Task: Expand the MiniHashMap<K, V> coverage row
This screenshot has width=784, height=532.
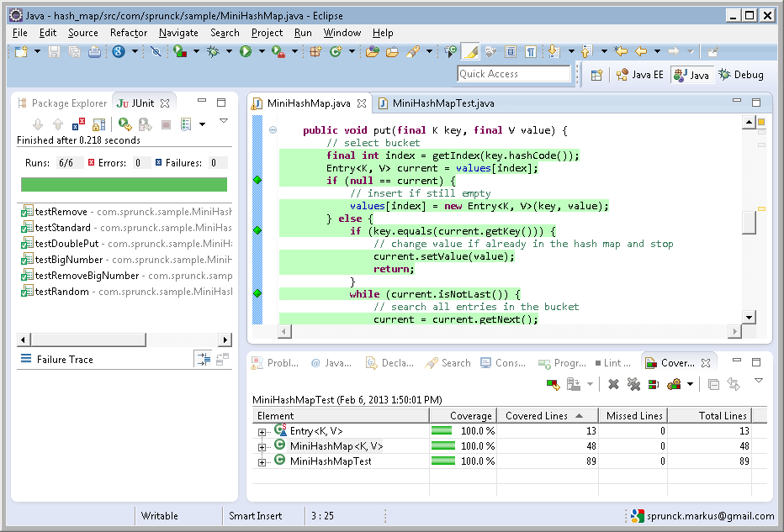Action: (x=262, y=447)
